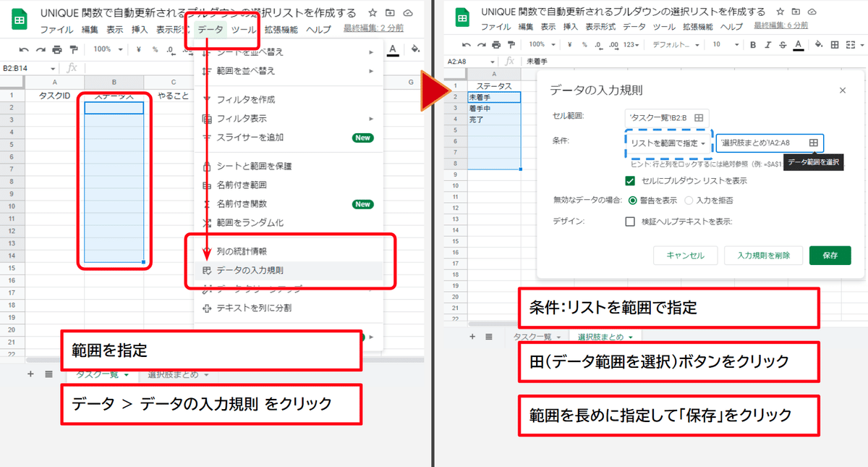Open the fill color tool
Viewport: 868px width, 467px height.
(818, 45)
